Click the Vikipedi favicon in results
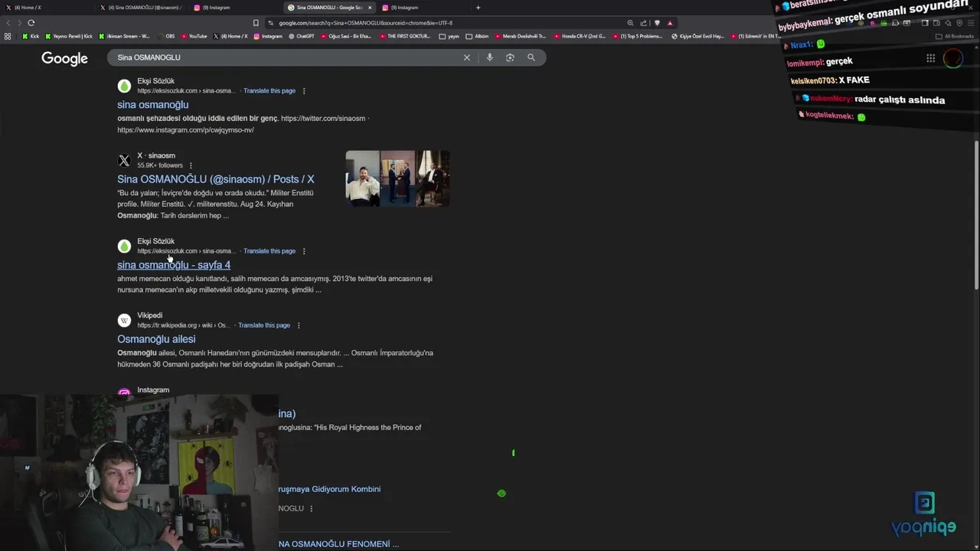This screenshot has width=980, height=551. [124, 321]
